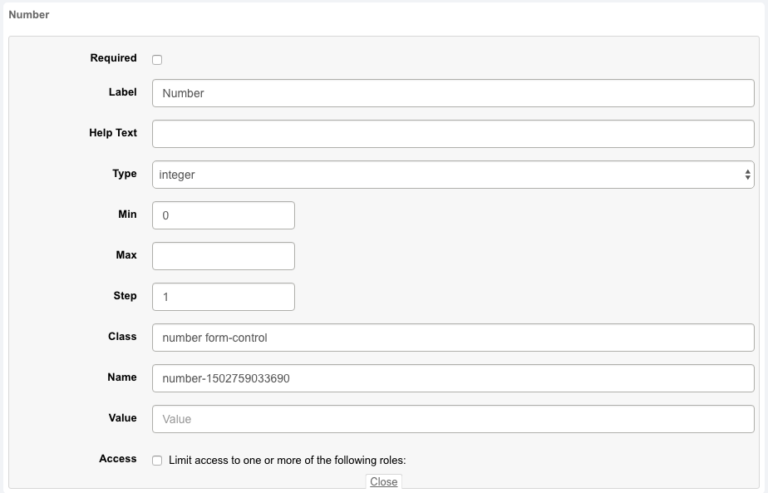Enable the Limit access to roles checkbox
Screen dimensions: 768x493
157,460
